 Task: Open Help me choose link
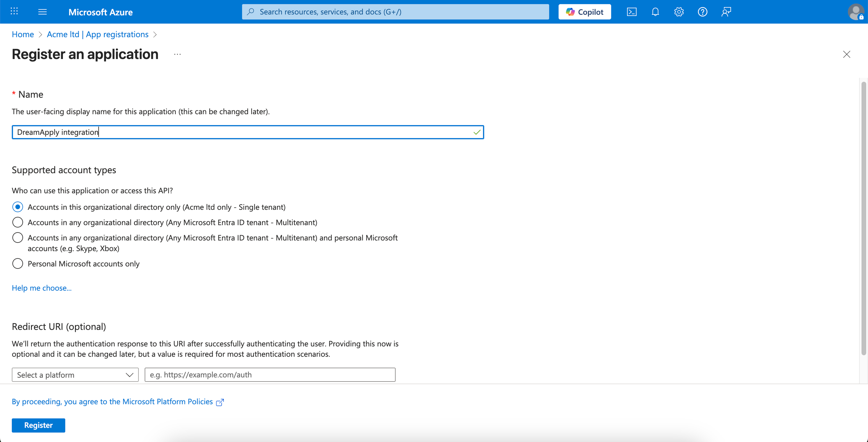[x=42, y=288]
